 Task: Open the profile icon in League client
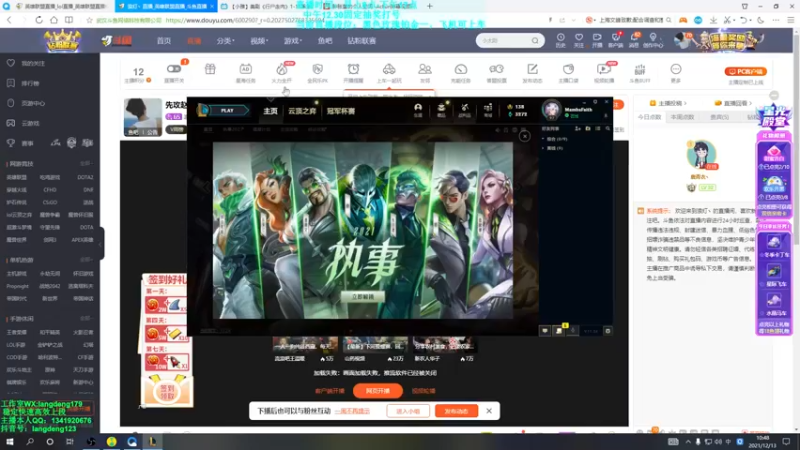coord(418,110)
